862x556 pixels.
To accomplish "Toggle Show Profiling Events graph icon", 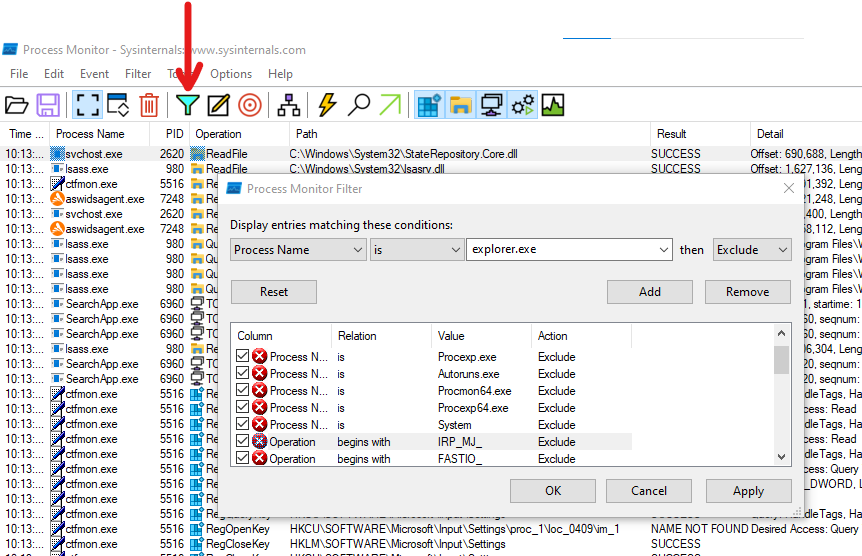I will point(553,105).
